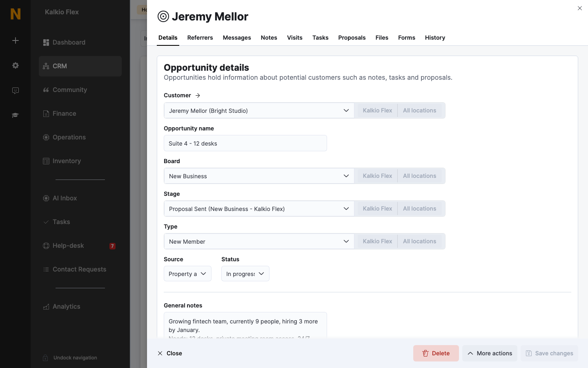Switch to the Messages tab

[x=237, y=38]
